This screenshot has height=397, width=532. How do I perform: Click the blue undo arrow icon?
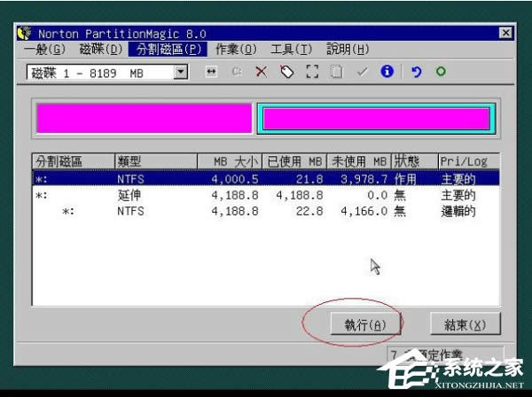click(417, 72)
